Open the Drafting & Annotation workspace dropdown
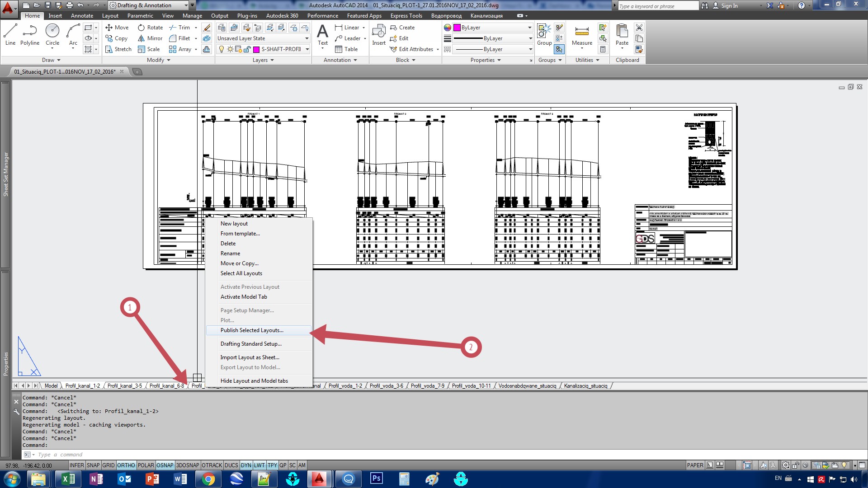 coord(149,5)
